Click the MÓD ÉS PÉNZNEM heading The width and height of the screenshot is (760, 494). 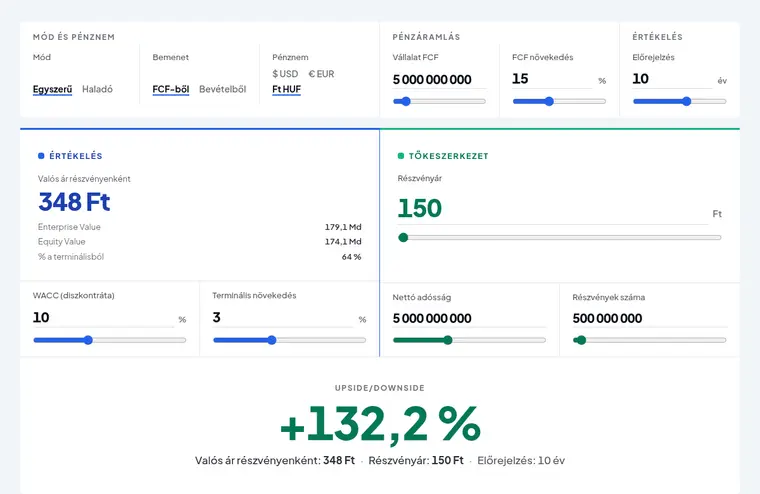(74, 37)
